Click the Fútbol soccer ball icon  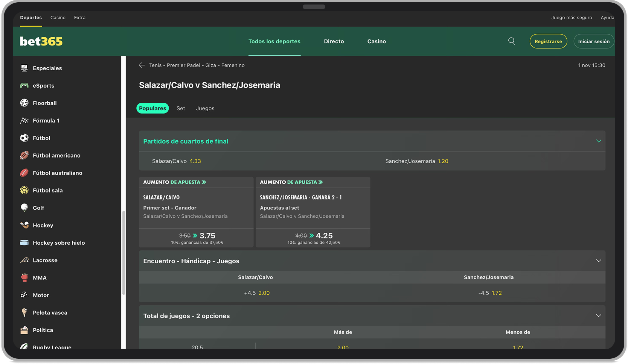click(x=24, y=138)
